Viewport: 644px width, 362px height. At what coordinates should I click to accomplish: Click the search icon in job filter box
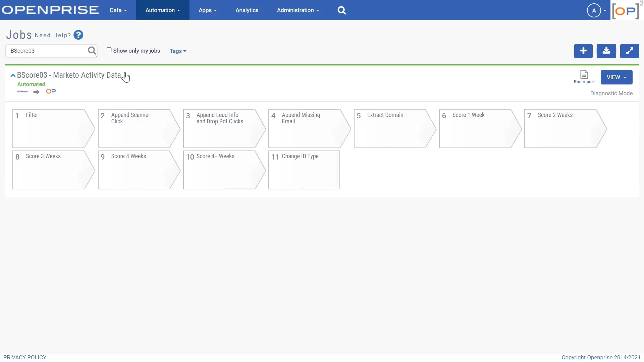92,51
